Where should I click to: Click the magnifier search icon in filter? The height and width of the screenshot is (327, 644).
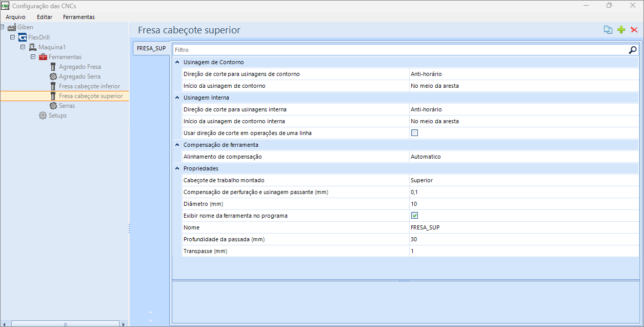coord(633,50)
